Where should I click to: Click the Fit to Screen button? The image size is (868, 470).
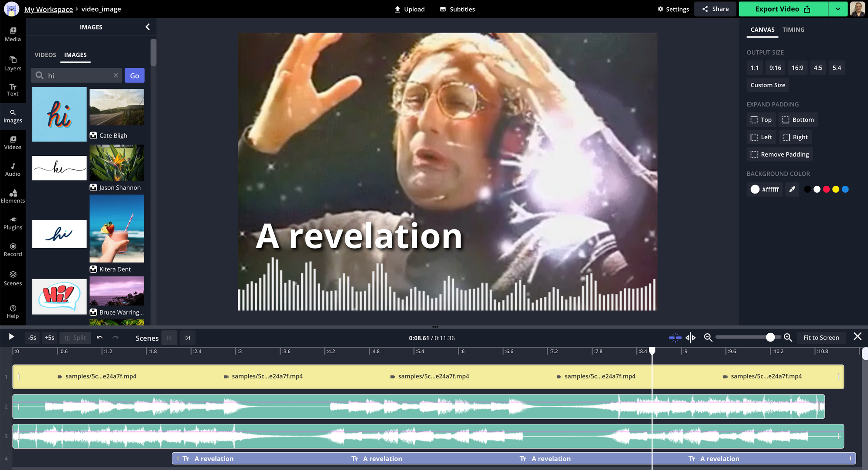821,338
